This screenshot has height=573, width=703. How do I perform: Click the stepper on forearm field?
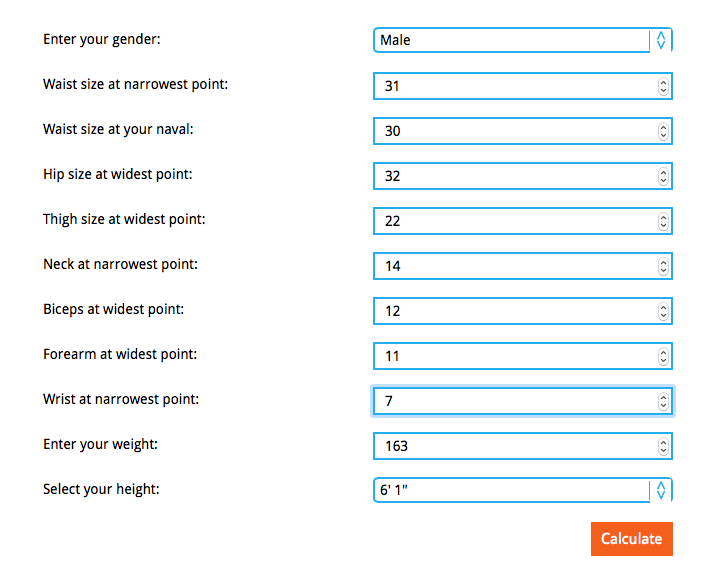pos(662,356)
